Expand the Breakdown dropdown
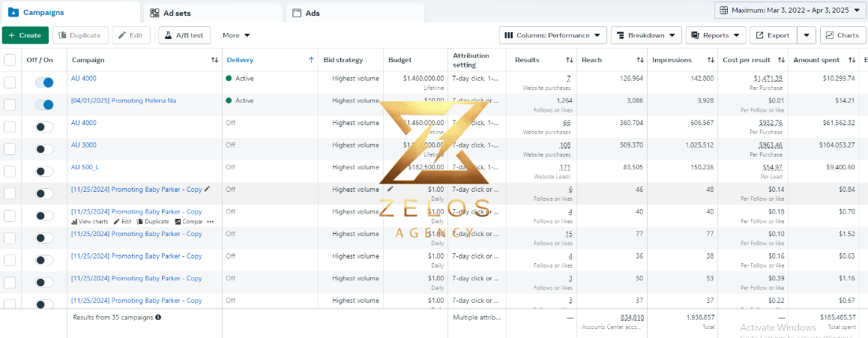The height and width of the screenshot is (338, 868). coord(646,35)
